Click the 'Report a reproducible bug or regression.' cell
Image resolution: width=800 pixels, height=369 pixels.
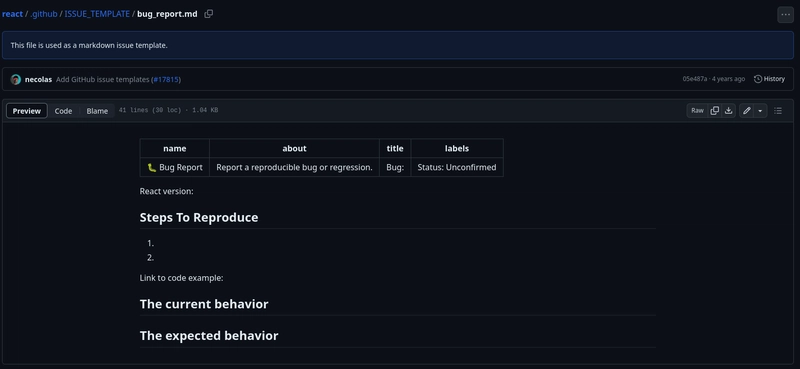pos(294,167)
